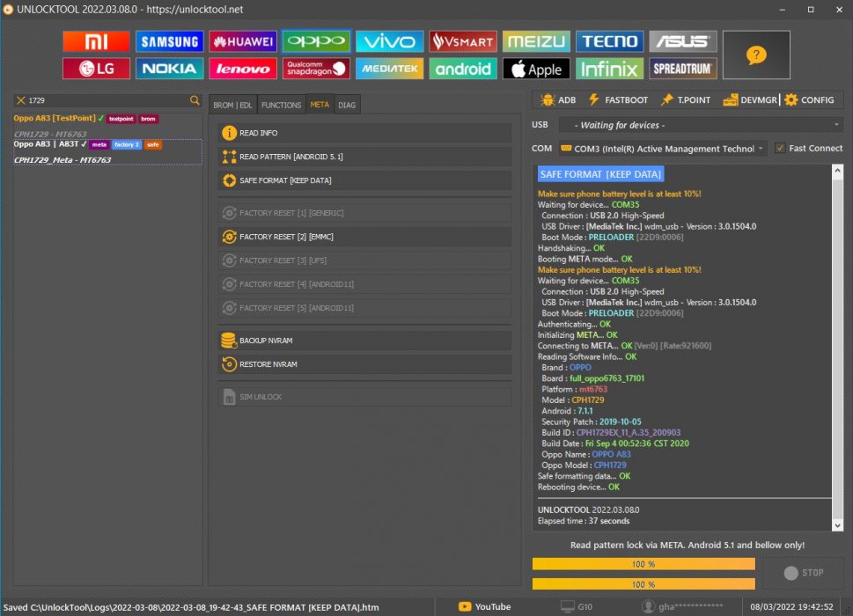Choose the Meizu brand tile
The image size is (853, 616).
pos(536,41)
